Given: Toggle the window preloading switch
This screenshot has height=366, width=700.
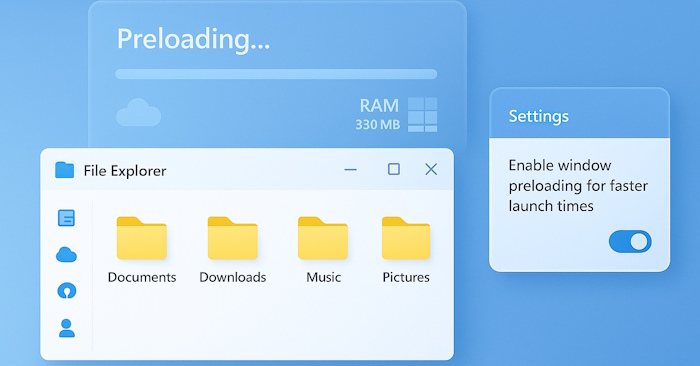Looking at the screenshot, I should click(630, 241).
